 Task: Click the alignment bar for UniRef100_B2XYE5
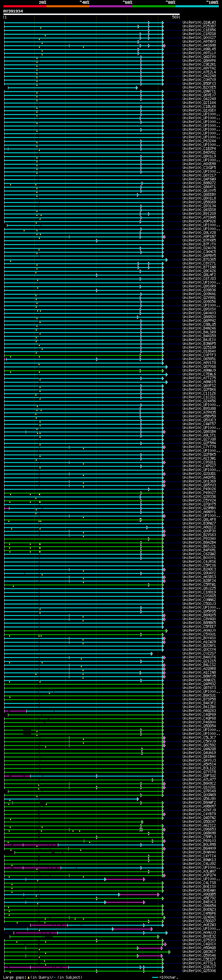[72, 88]
